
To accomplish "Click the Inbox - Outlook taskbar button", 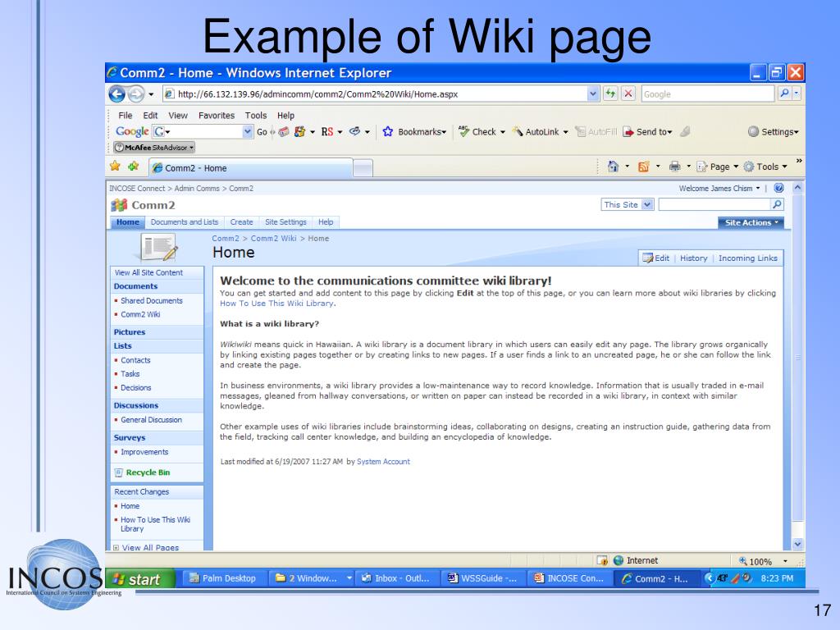I will click(x=397, y=578).
